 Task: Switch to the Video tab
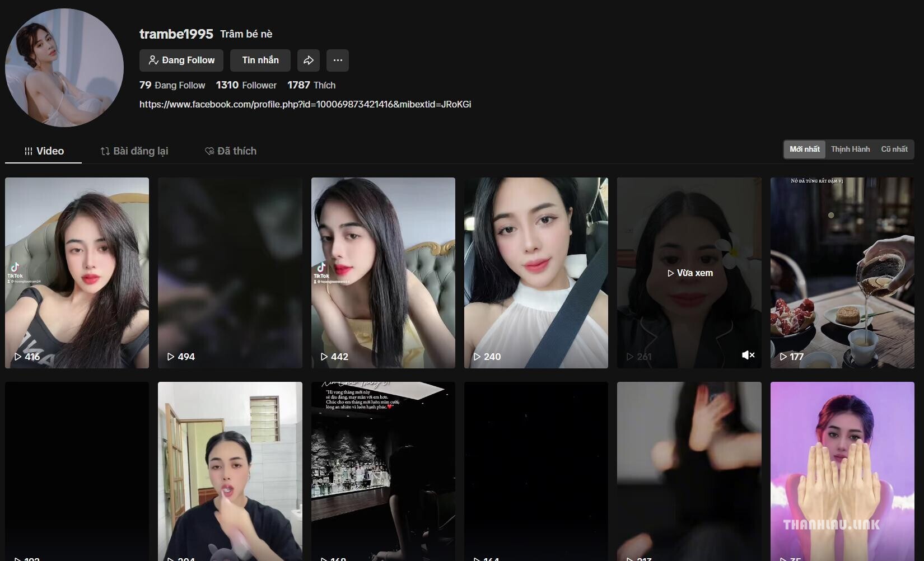(44, 151)
